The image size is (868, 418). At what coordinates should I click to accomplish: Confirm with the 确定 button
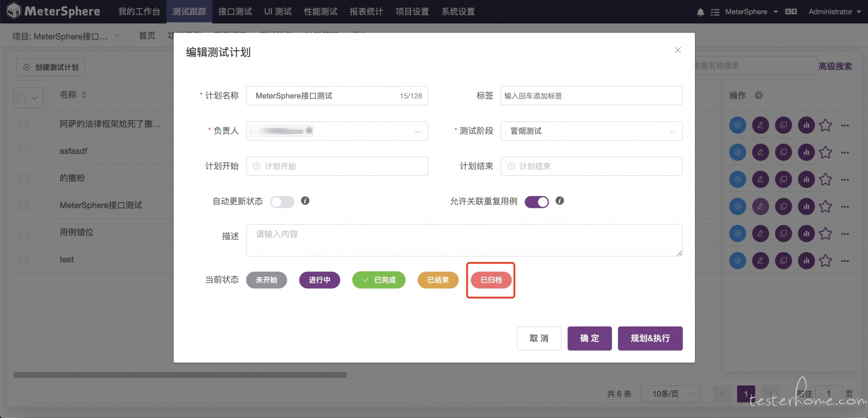pos(590,338)
